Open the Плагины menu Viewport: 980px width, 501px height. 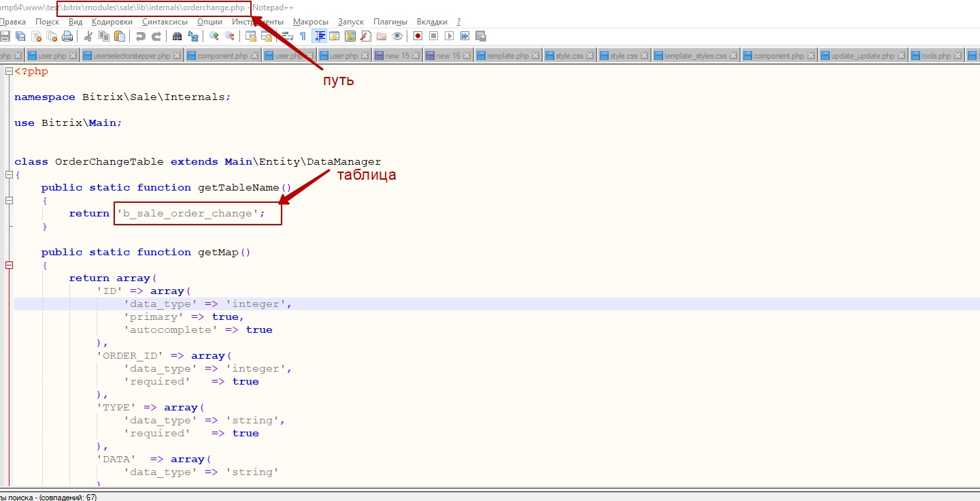(x=390, y=22)
